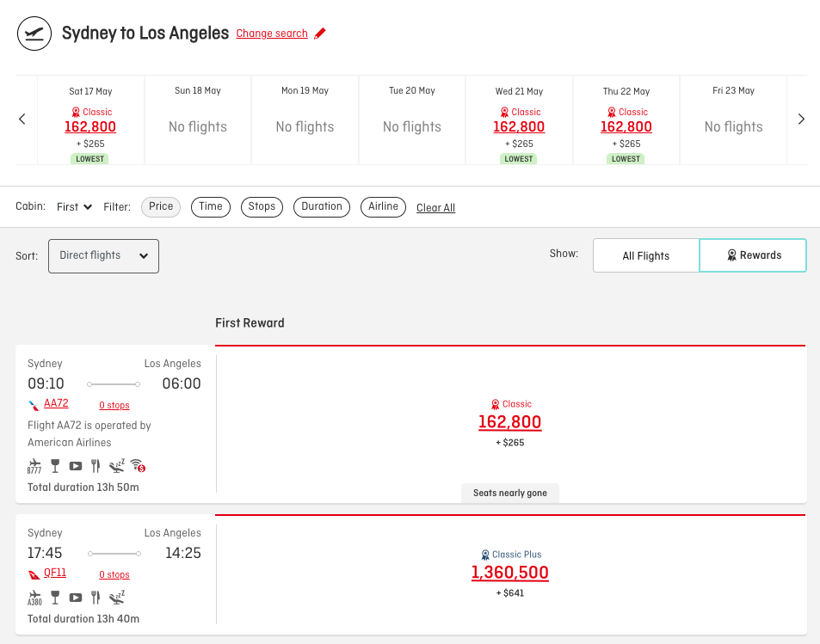Click the departing plane icon beside the route title
The height and width of the screenshot is (644, 820).
(34, 34)
